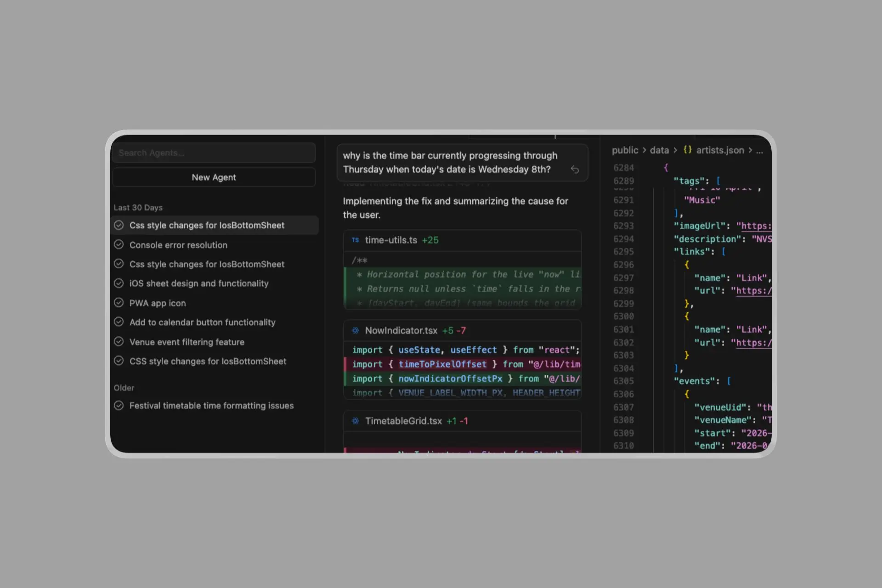Click the "venueName" key on line 6308
Screen dimensions: 882x588
tap(723, 420)
